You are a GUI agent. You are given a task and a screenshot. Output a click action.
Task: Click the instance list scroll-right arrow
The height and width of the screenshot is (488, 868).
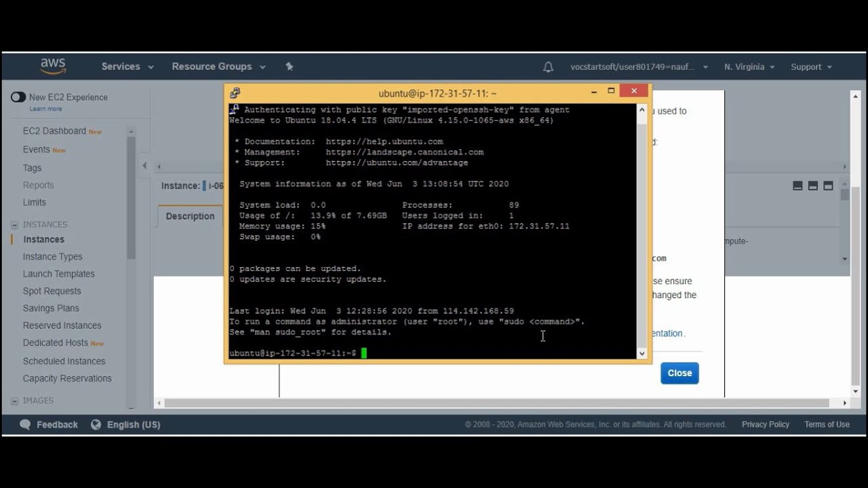point(844,167)
